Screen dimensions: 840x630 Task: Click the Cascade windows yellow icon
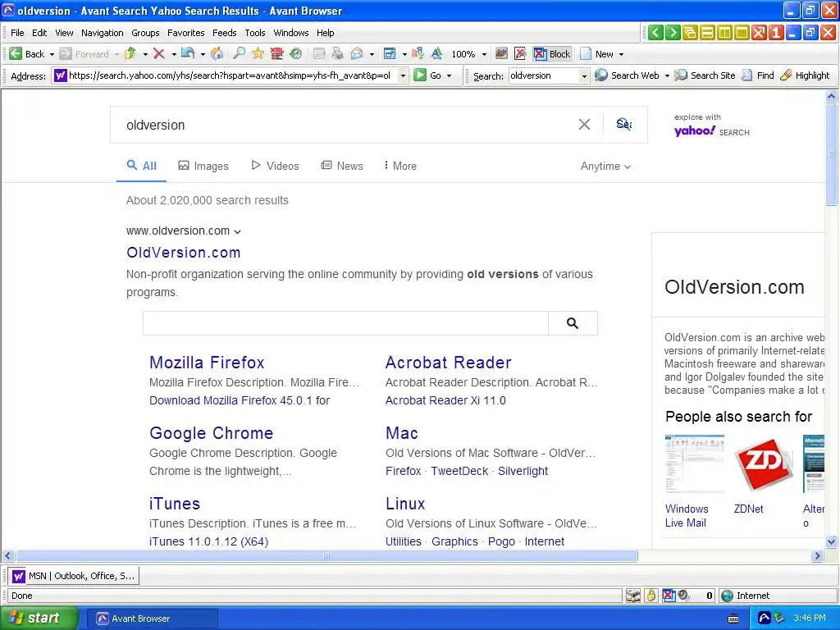(690, 33)
